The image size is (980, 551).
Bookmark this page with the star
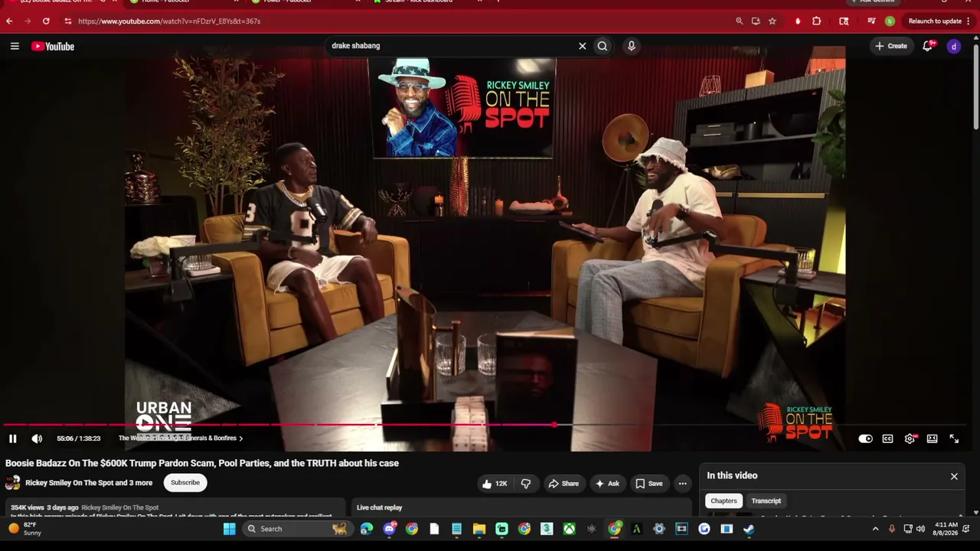[x=772, y=21]
